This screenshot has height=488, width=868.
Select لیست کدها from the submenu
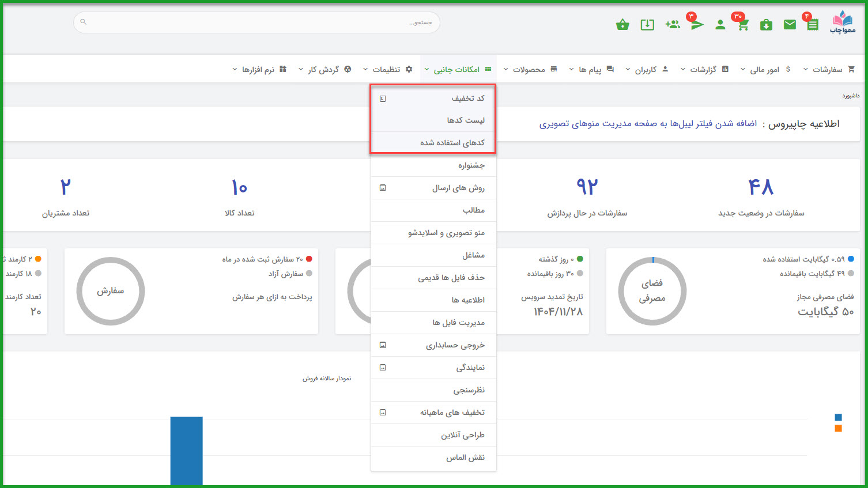(x=465, y=120)
